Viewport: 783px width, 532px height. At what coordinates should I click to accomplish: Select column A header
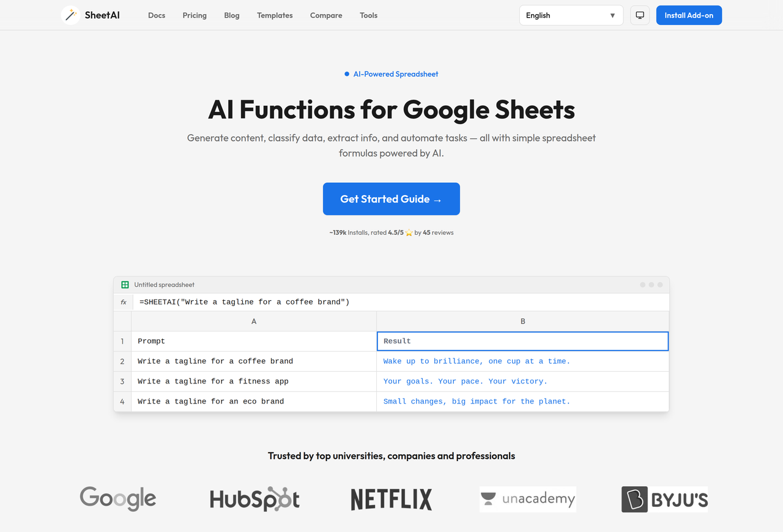[254, 321]
